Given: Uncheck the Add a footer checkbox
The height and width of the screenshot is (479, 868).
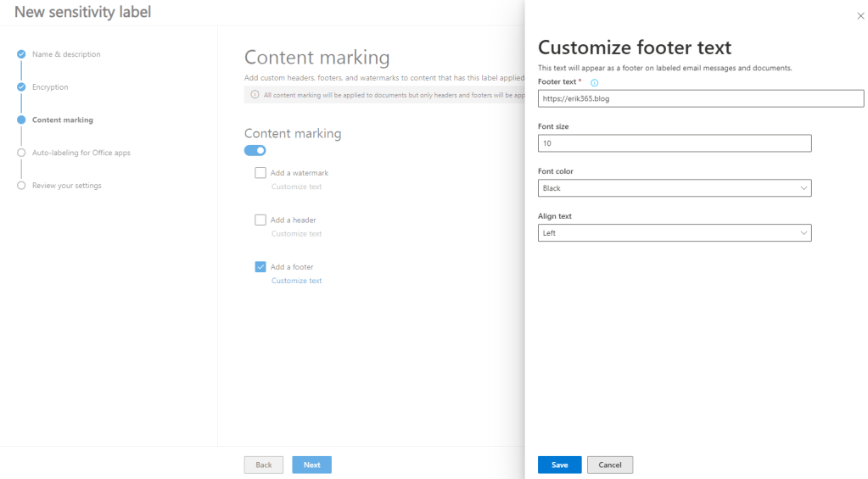Looking at the screenshot, I should [x=260, y=267].
